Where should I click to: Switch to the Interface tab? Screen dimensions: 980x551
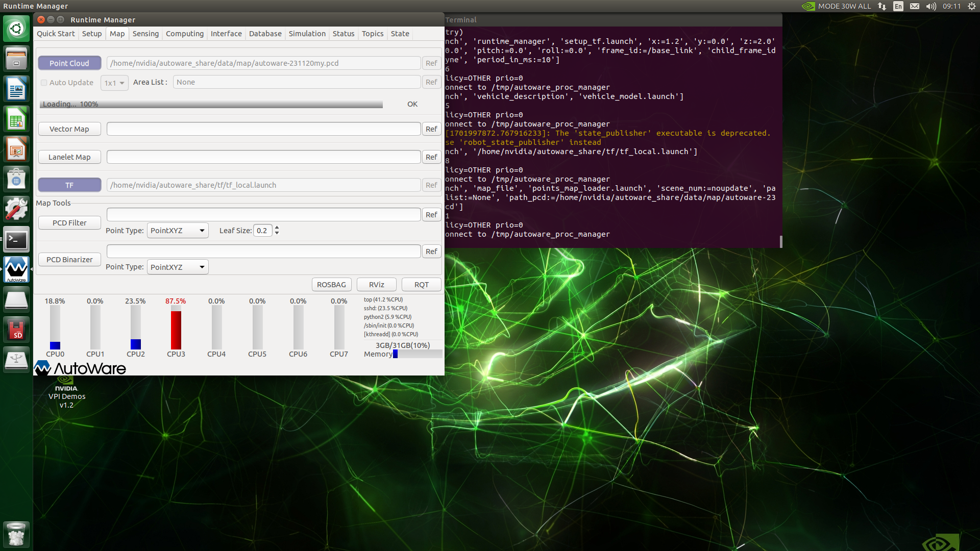pos(226,34)
